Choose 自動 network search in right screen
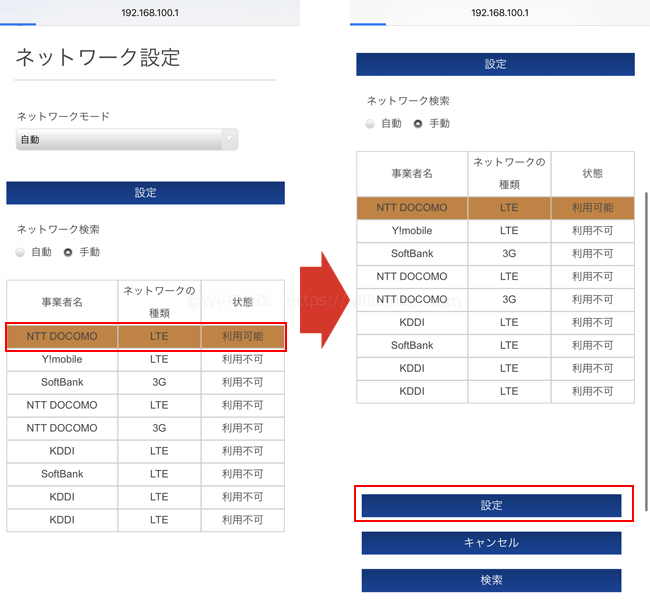The width and height of the screenshot is (650, 600). tap(370, 124)
